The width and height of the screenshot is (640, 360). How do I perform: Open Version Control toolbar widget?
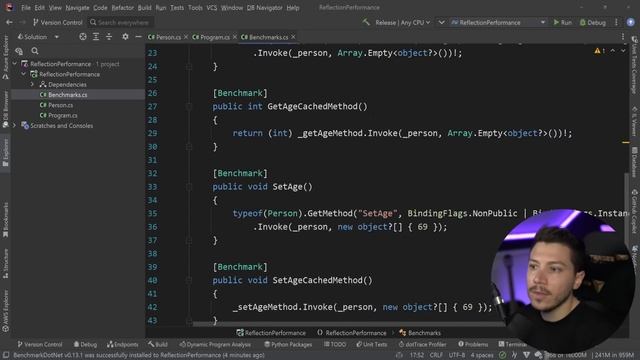coord(58,22)
